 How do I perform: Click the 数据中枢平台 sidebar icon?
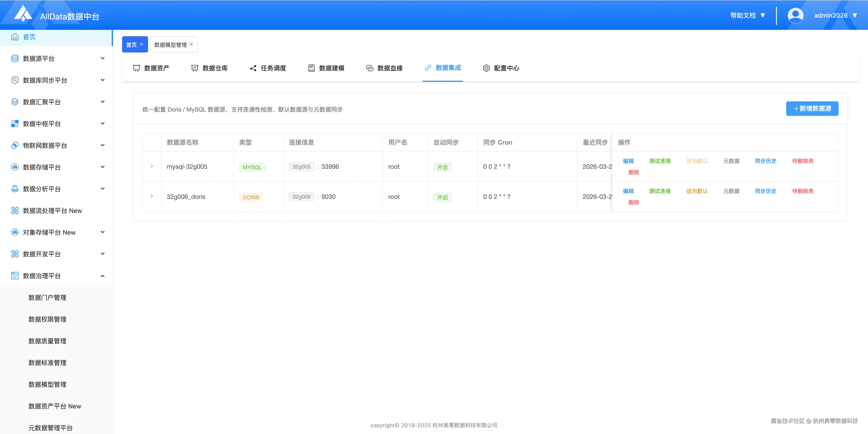pyautogui.click(x=15, y=124)
